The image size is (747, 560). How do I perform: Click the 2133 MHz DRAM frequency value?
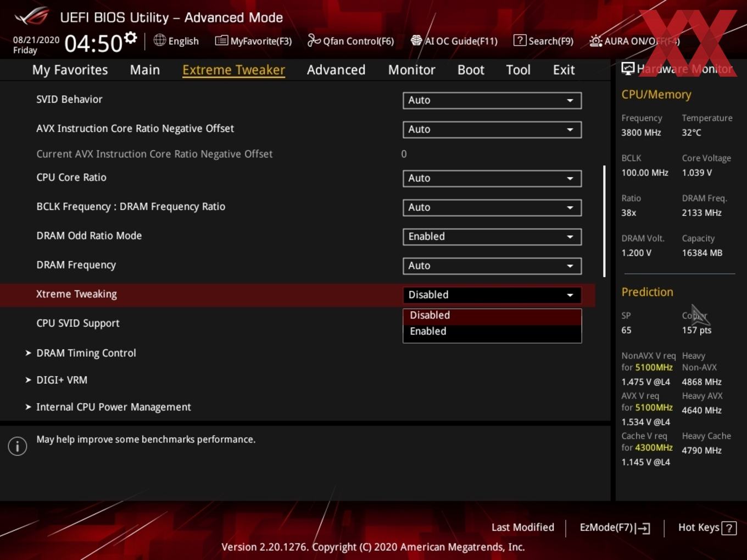(701, 212)
